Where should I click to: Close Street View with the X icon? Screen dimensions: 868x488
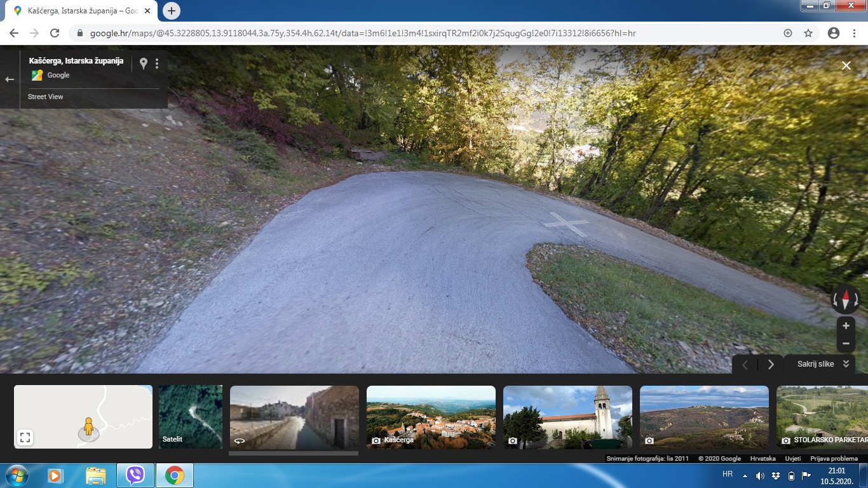point(846,65)
